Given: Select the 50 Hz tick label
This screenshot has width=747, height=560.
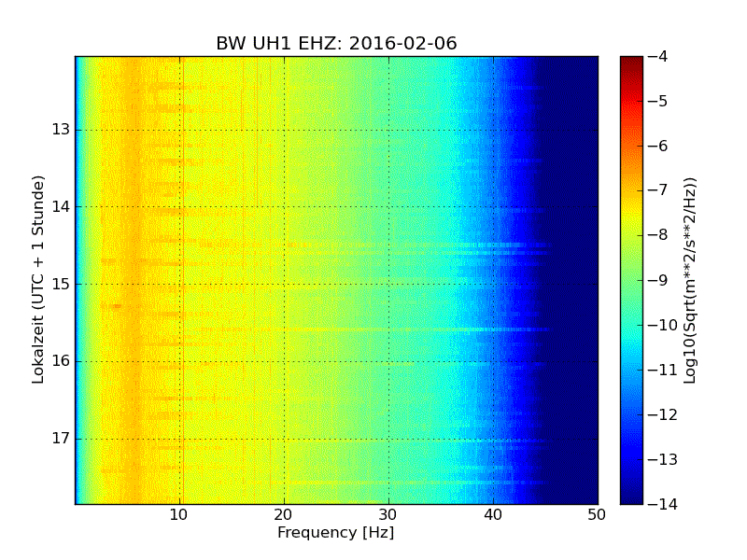Looking at the screenshot, I should (597, 514).
